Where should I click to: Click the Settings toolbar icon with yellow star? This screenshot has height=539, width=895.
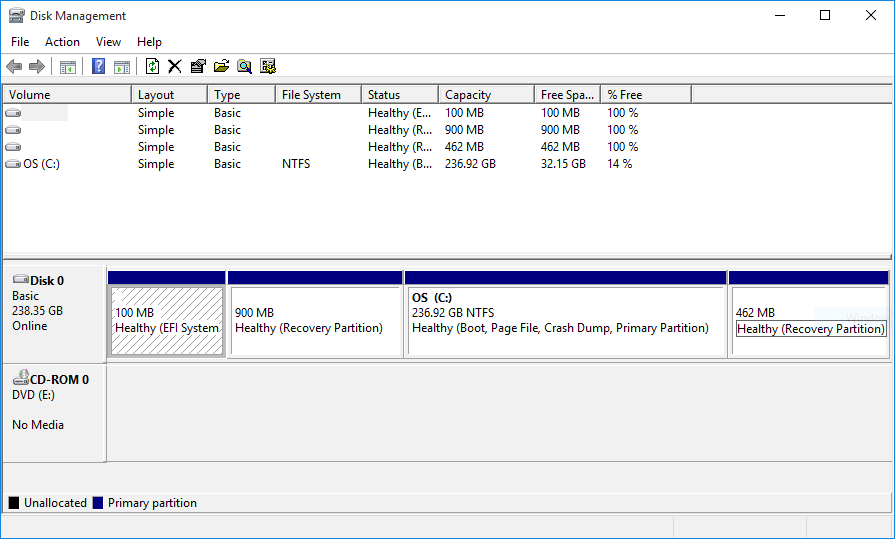click(268, 67)
